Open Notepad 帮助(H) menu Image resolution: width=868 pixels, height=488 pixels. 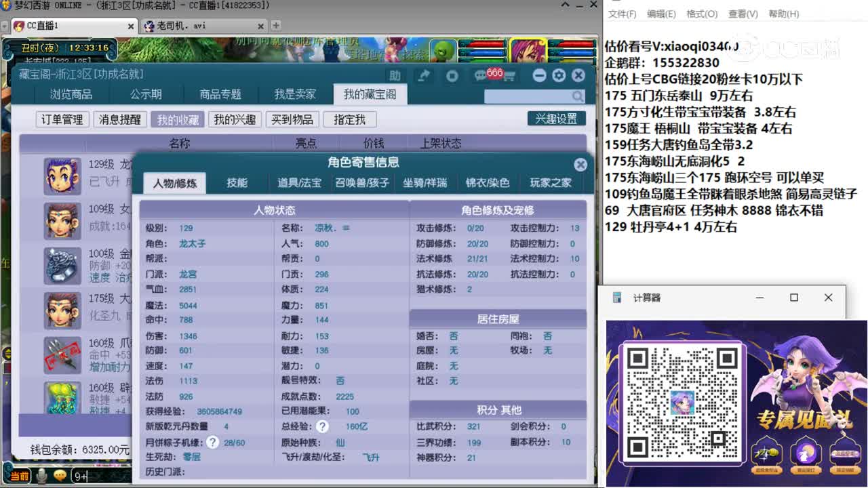[x=783, y=14]
